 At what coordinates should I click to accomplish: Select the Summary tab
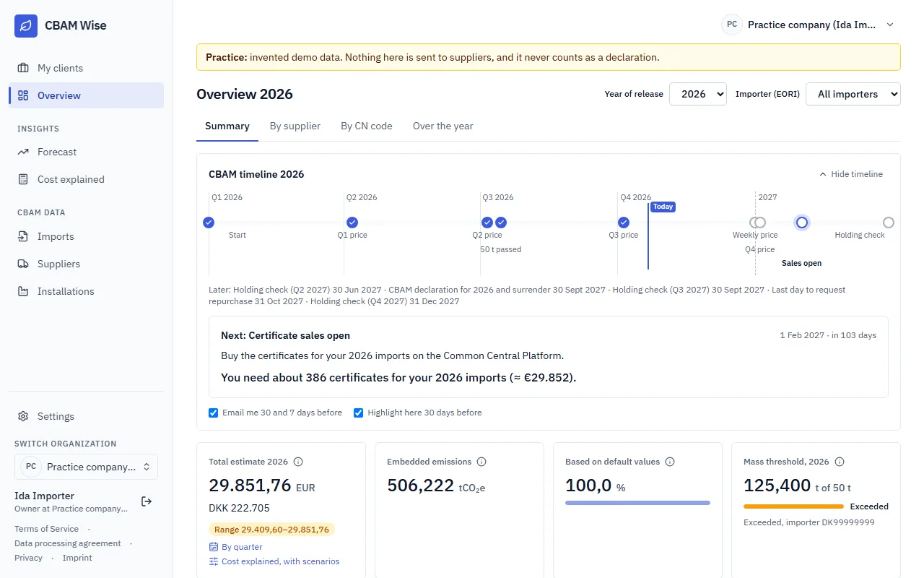coord(227,126)
